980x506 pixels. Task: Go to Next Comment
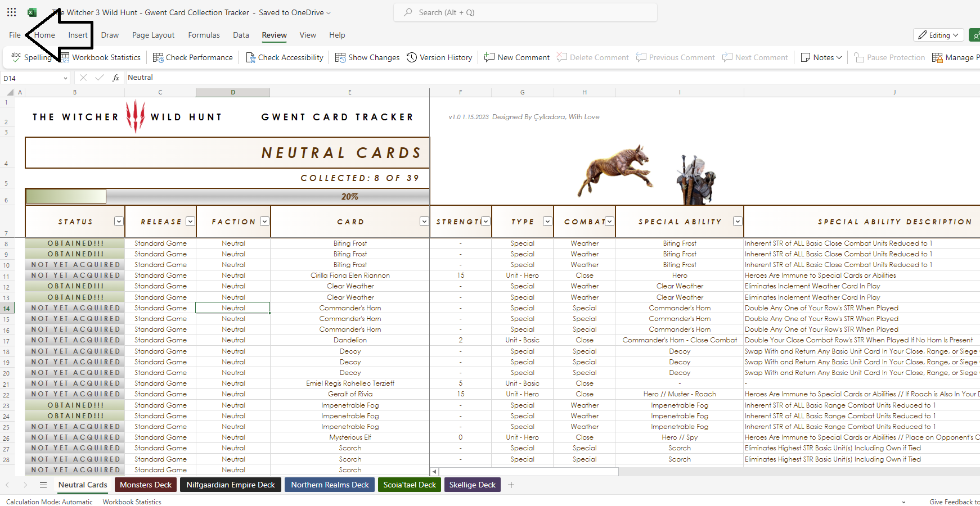(755, 57)
